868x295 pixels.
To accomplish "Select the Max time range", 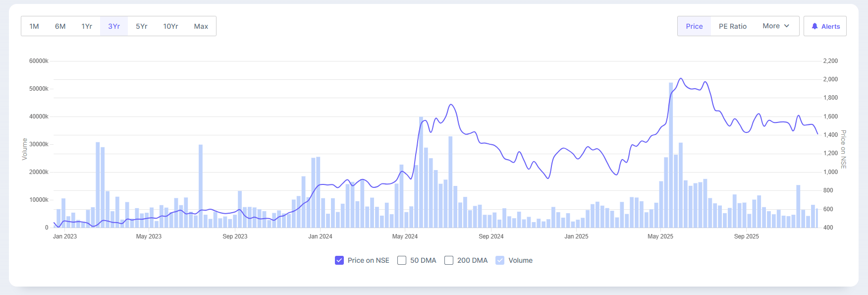I will tap(201, 26).
